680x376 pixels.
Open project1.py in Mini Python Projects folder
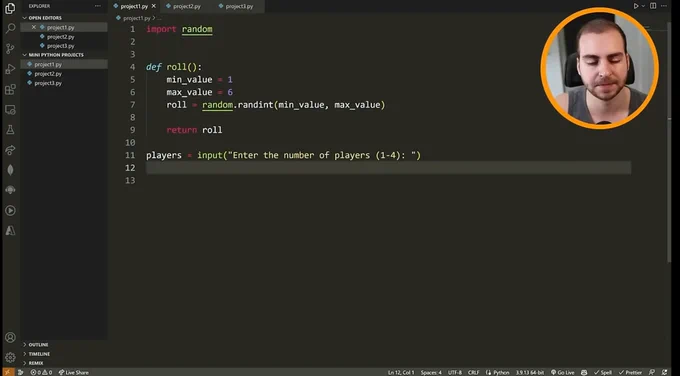(64, 64)
